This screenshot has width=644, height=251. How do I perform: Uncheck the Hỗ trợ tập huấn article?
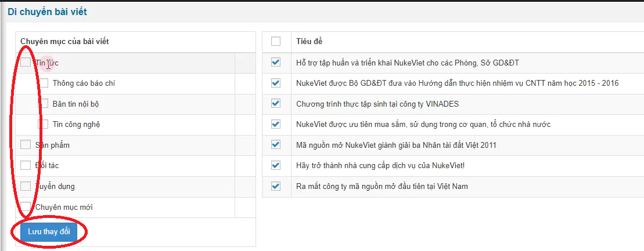click(x=276, y=63)
